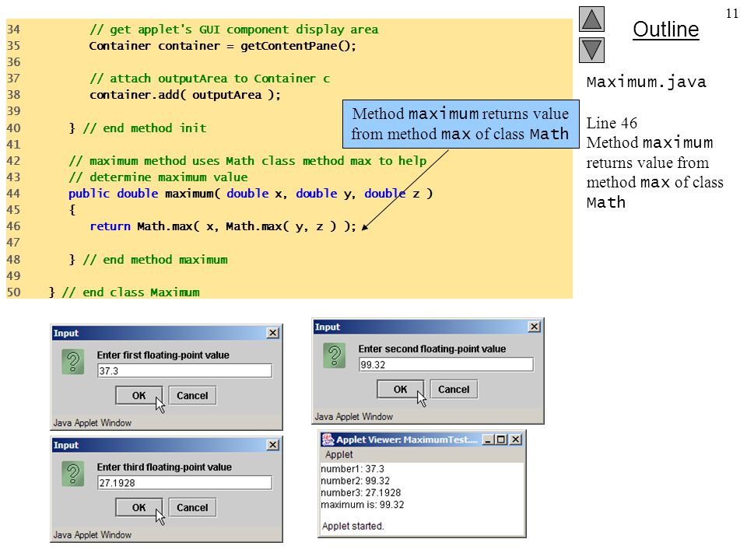The image size is (747, 560).
Task: Dismiss the third floating-point dialog with Cancel
Action: point(192,507)
